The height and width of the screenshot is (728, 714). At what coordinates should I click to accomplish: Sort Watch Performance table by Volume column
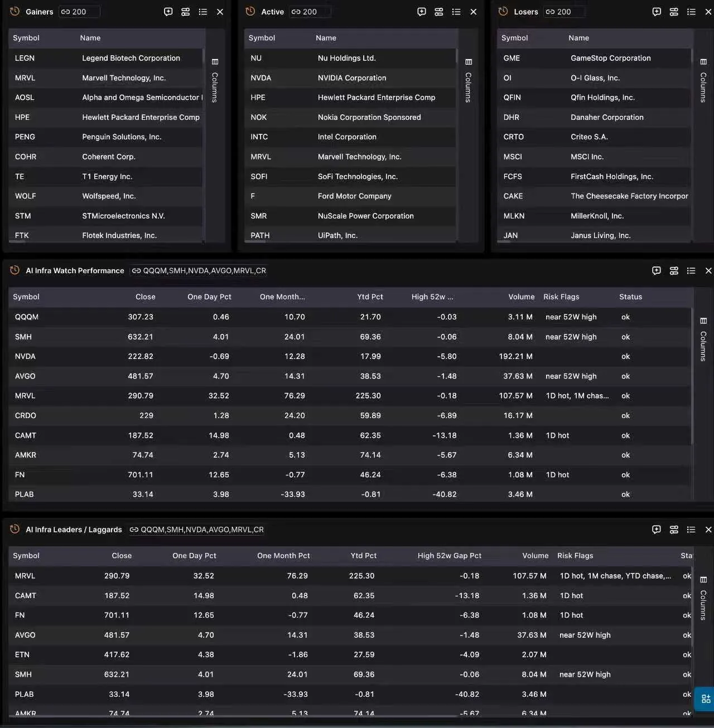point(521,297)
